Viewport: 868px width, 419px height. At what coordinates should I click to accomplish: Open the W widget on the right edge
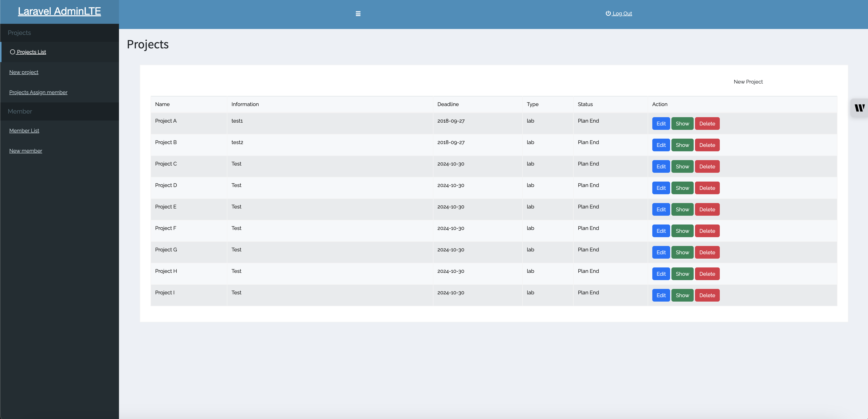pos(859,108)
